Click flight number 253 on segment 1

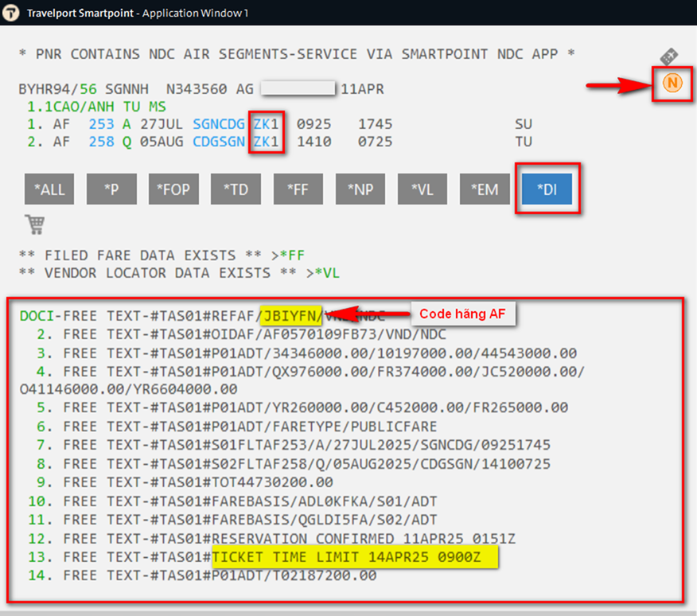pos(101,124)
